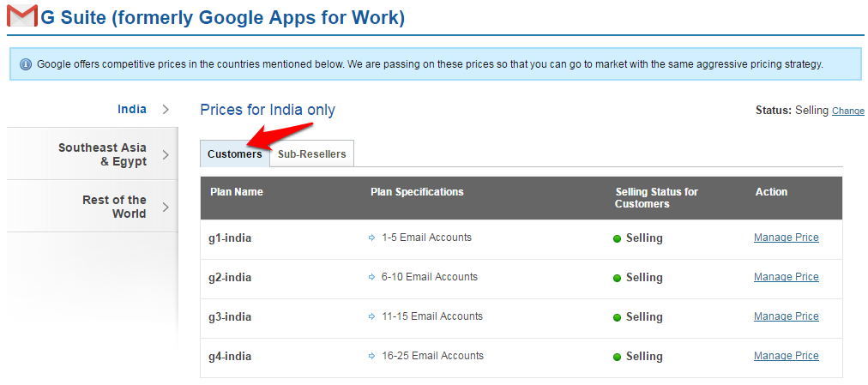This screenshot has width=868, height=385.
Task: Click the arrow icon beside 16-25 Email Accounts
Action: [371, 356]
